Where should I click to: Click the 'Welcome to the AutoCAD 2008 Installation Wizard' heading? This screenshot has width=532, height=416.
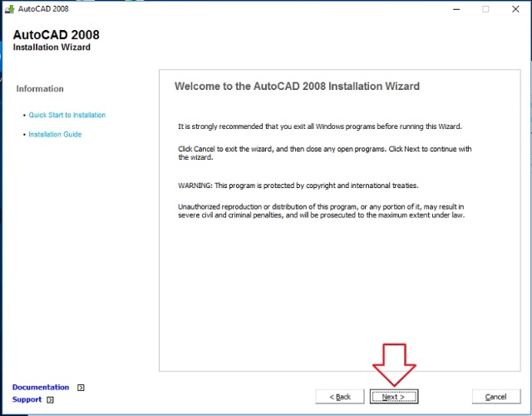pyautogui.click(x=297, y=87)
